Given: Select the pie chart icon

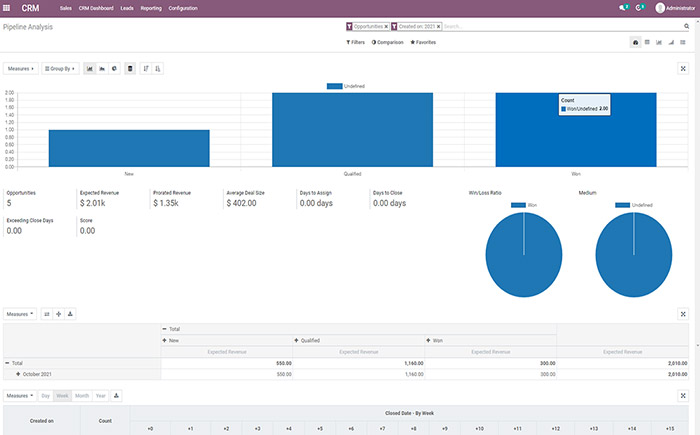Looking at the screenshot, I should point(114,69).
